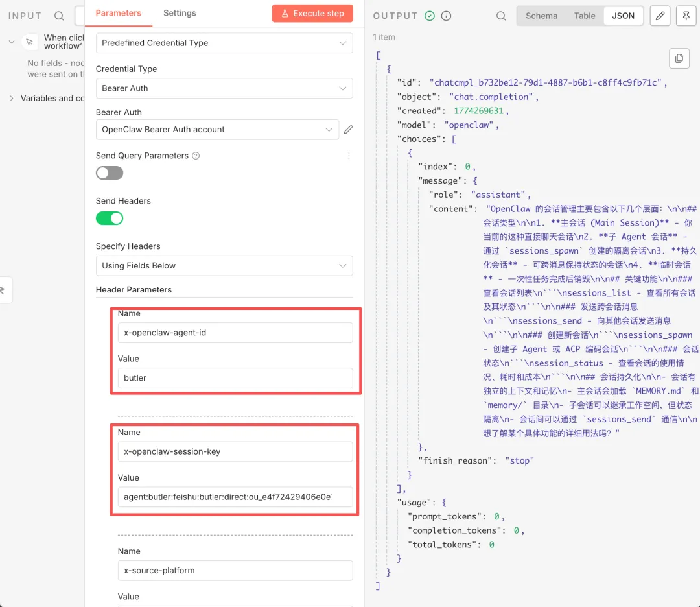Screen dimensions: 700x607
Task: Switch output view to Schema
Action: 541,16
